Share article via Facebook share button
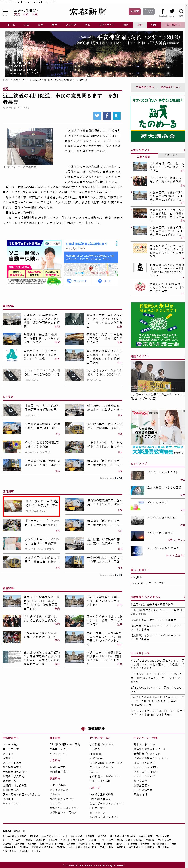 pyautogui.click(x=107, y=116)
